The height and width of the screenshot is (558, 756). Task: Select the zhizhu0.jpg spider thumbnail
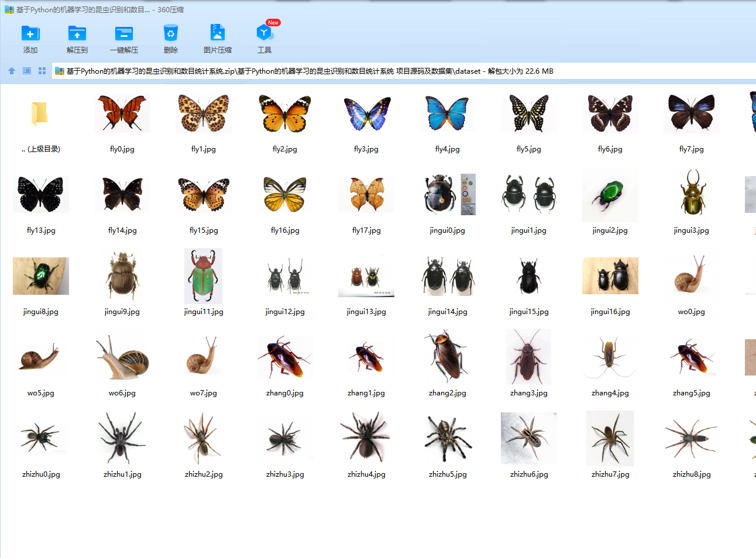41,438
